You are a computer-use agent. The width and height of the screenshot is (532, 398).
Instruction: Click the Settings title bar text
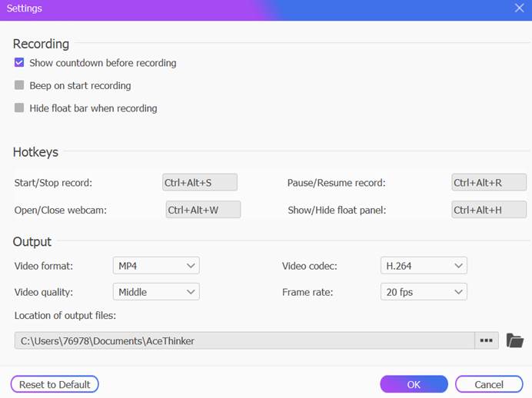click(25, 8)
